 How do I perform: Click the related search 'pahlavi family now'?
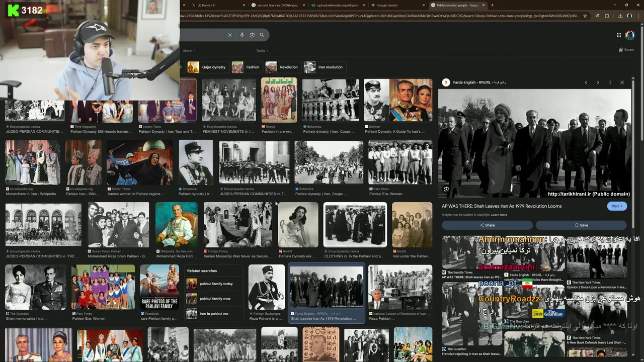pyautogui.click(x=214, y=299)
